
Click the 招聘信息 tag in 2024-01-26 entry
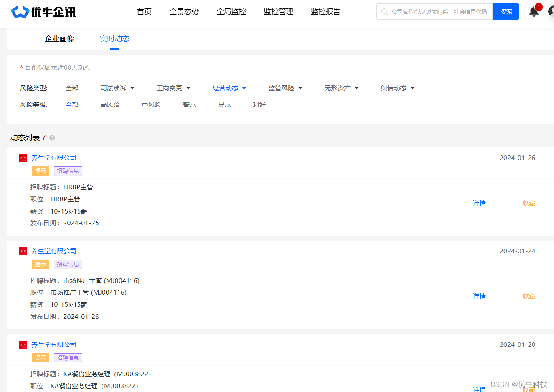68,171
